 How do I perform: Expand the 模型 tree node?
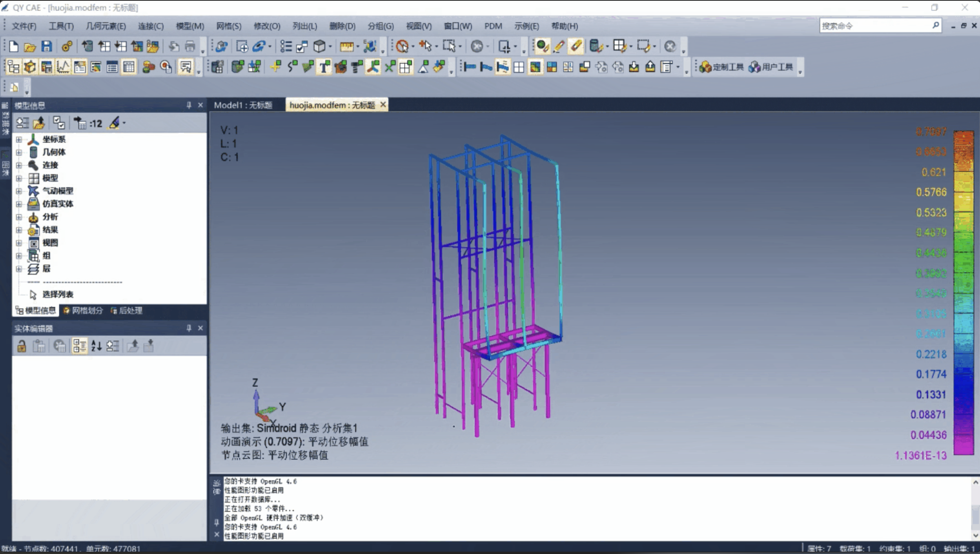[x=19, y=178]
